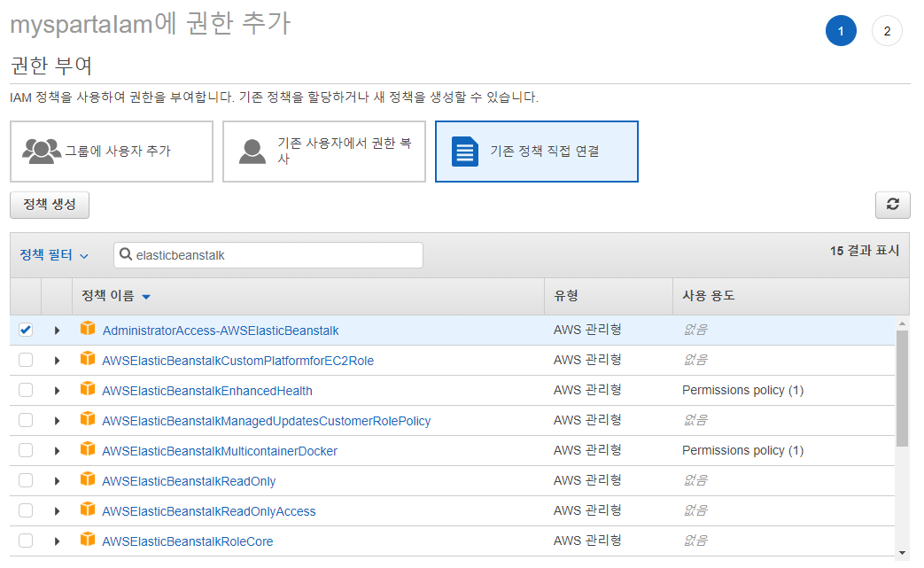Expand the AWSElasticBeanstalkReadOnlyAccess row details
Image resolution: width=924 pixels, height=568 pixels.
tap(58, 511)
